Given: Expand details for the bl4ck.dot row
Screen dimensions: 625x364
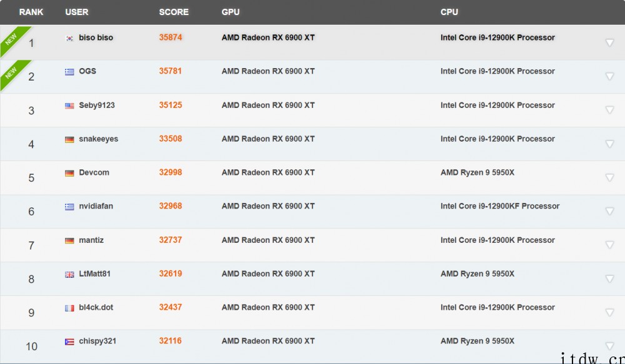Looking at the screenshot, I should pos(609,312).
